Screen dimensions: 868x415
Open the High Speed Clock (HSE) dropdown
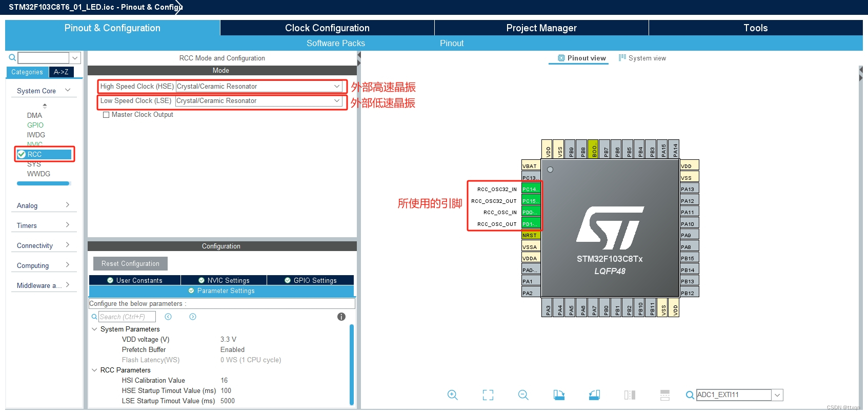pos(337,86)
